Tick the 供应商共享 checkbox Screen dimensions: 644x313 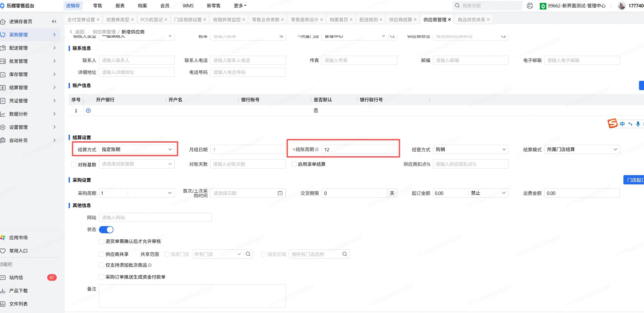pos(101,254)
